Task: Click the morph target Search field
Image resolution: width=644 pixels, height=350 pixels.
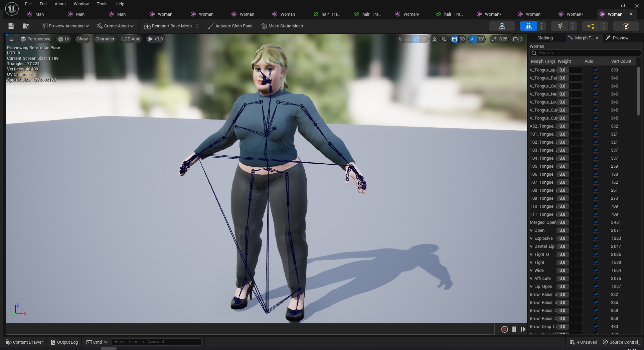Action: 585,53
